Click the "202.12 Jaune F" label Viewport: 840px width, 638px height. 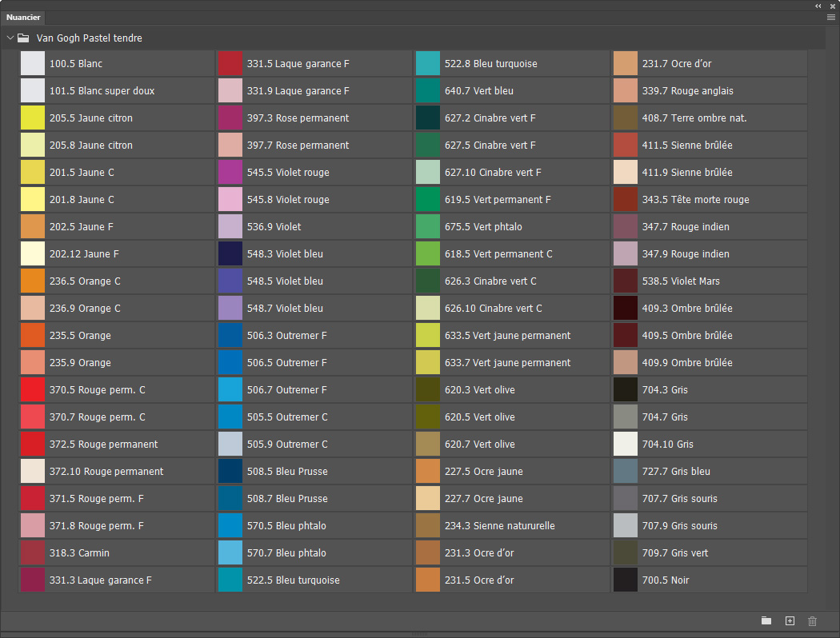pos(84,254)
